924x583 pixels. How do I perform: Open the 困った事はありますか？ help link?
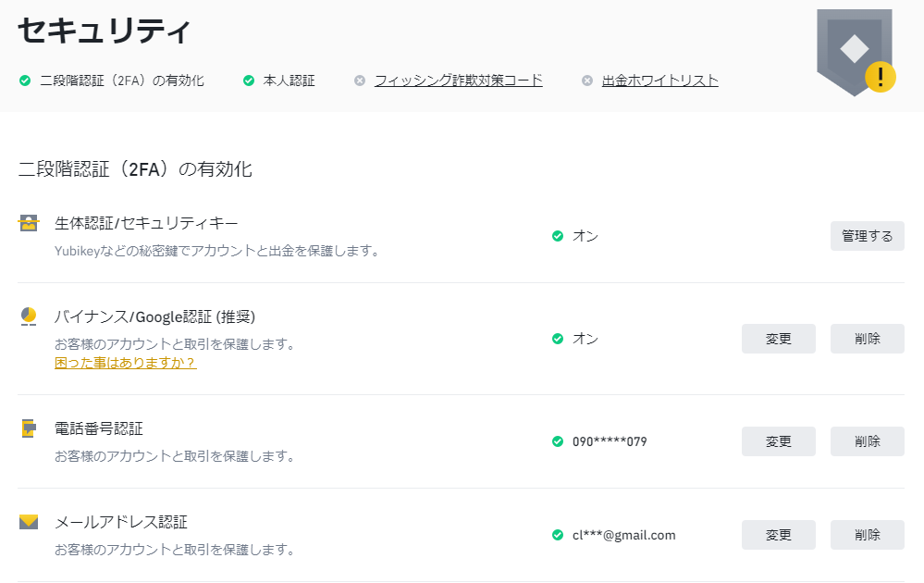(x=126, y=363)
